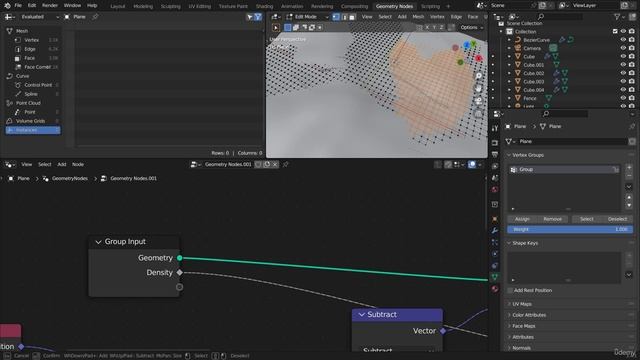
Task: Open viewport Options dropdown
Action: pos(471,27)
